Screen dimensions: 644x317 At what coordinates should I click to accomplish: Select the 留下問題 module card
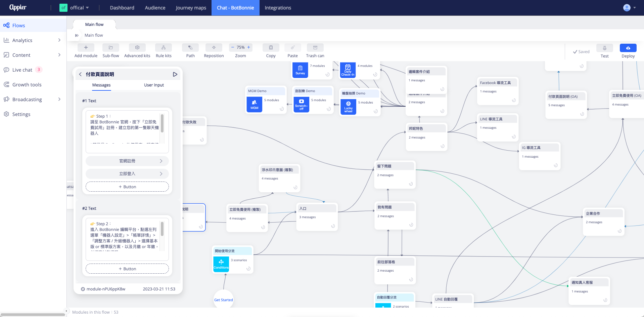coord(395,175)
